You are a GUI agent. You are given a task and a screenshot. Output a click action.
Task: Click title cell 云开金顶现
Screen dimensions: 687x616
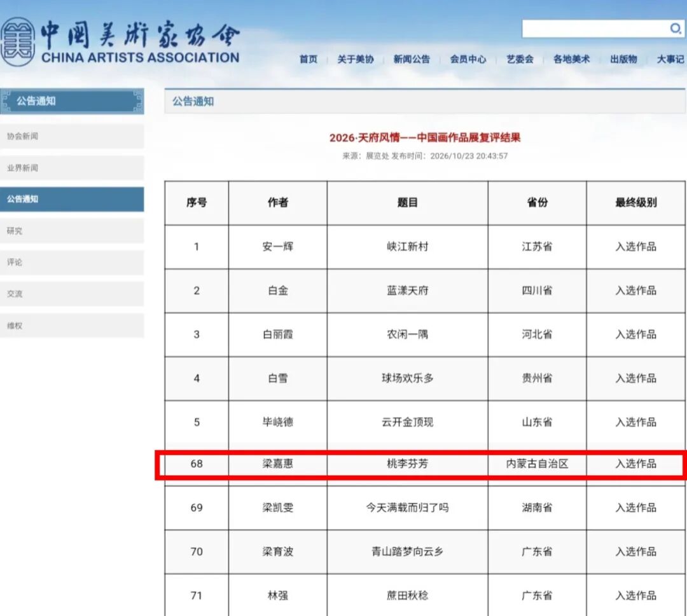click(408, 423)
